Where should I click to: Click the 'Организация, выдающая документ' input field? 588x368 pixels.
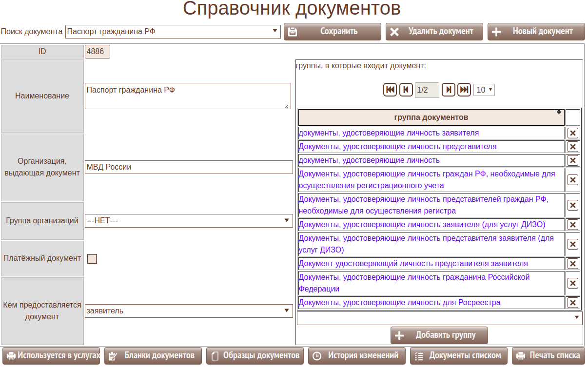(x=189, y=167)
